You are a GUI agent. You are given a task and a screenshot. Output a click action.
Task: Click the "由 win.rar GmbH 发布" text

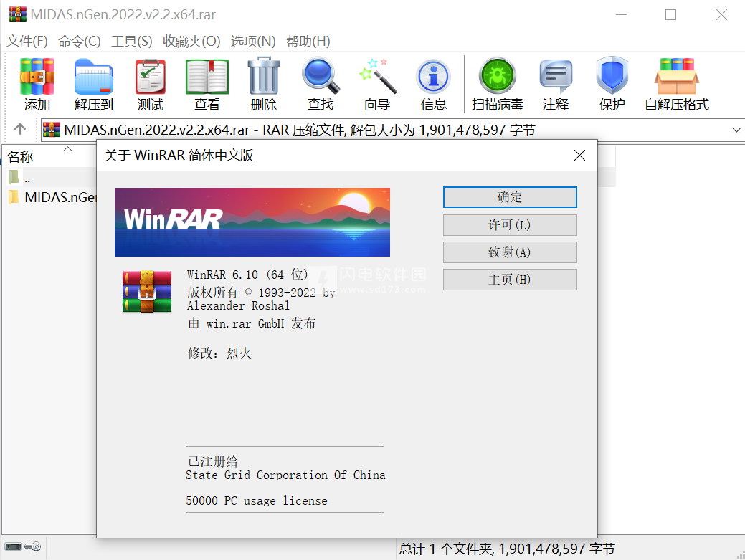point(252,323)
